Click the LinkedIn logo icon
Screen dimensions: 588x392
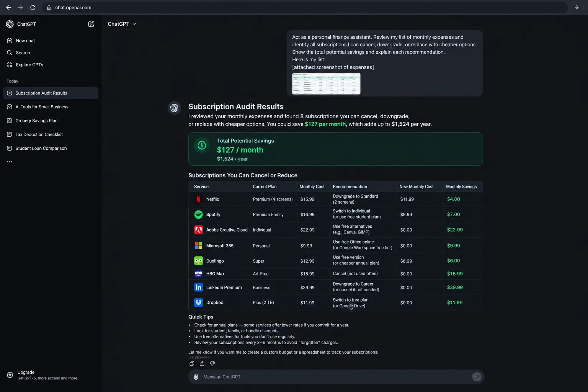click(198, 287)
